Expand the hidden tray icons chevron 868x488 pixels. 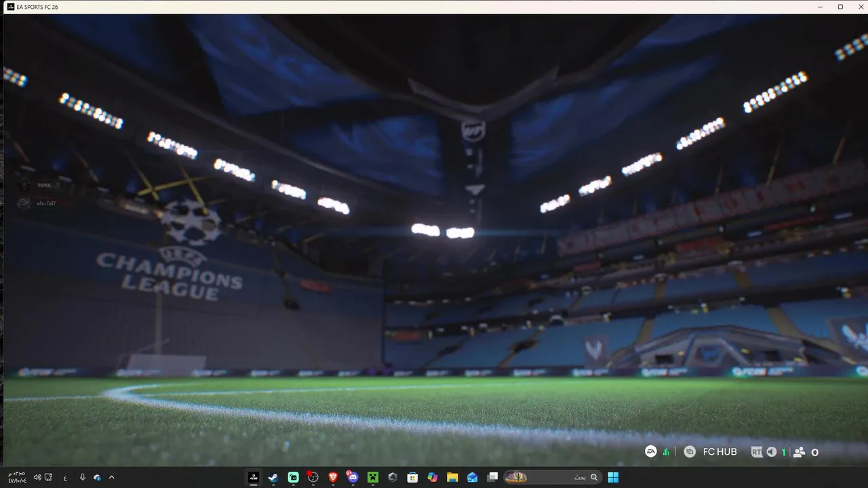(112, 477)
